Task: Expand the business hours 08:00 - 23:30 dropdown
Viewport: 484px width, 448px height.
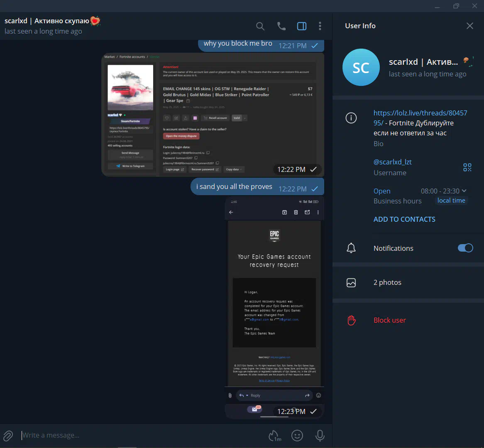Action: [444, 191]
